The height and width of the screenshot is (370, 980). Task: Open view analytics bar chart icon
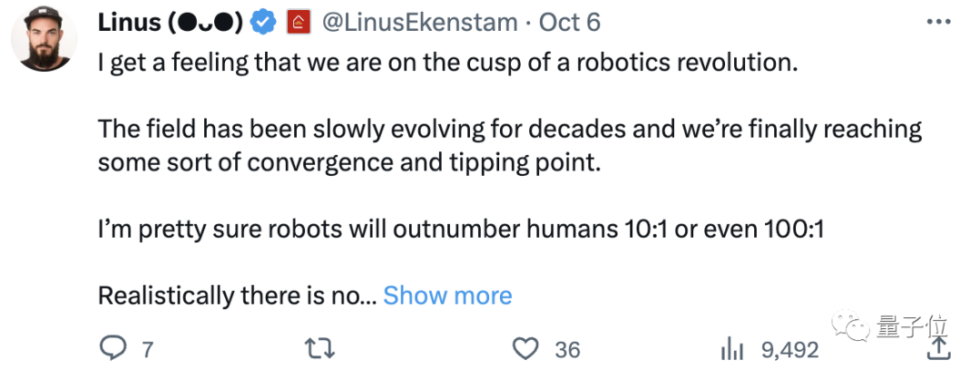(731, 349)
